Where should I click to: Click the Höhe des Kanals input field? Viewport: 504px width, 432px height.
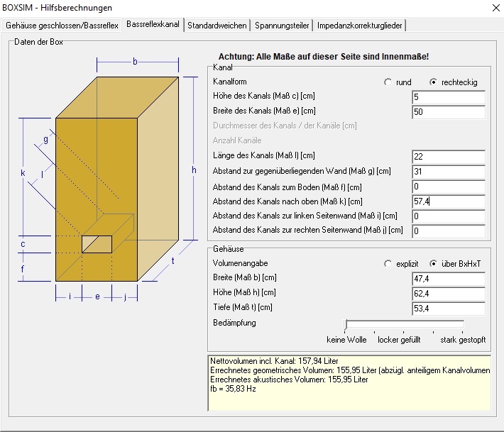[448, 97]
